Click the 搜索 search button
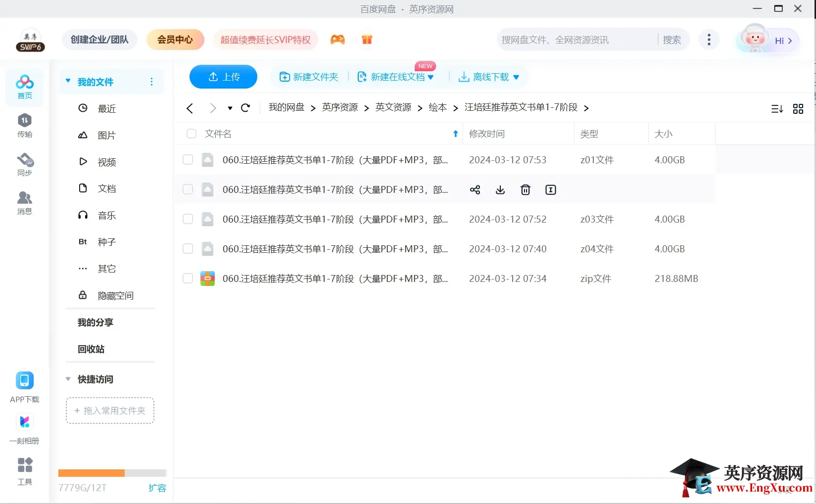Viewport: 816px width, 504px height. pos(672,40)
